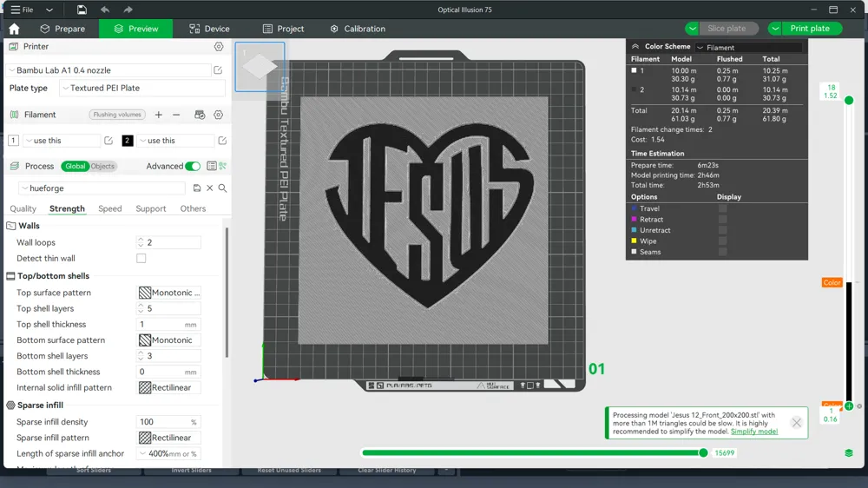Select the Global process toggle

click(75, 166)
